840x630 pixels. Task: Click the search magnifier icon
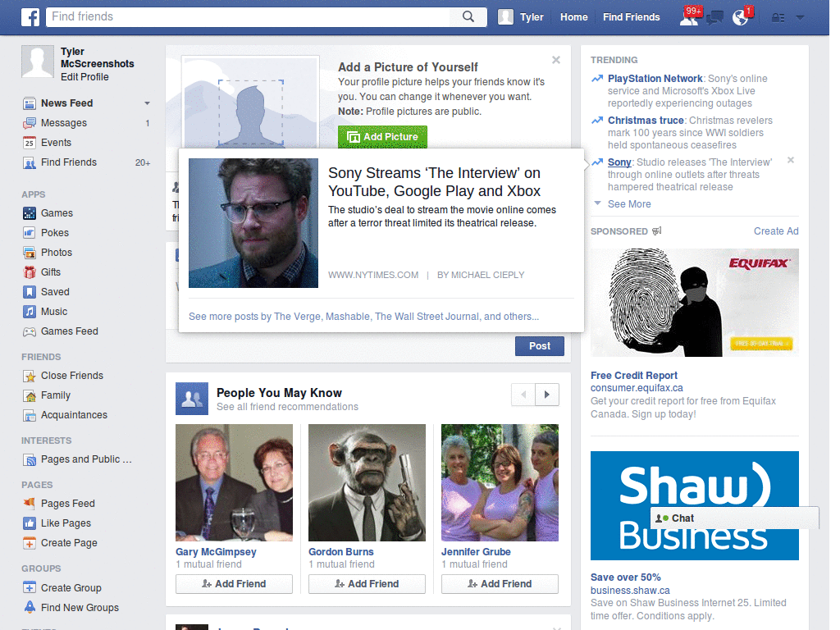(468, 16)
